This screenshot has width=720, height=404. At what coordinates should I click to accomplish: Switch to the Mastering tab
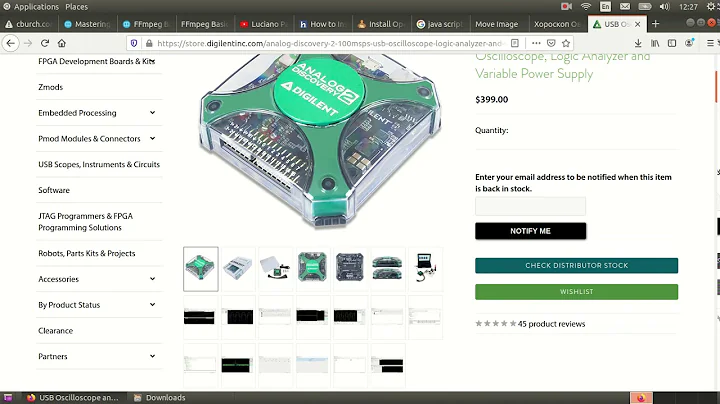(x=87, y=24)
